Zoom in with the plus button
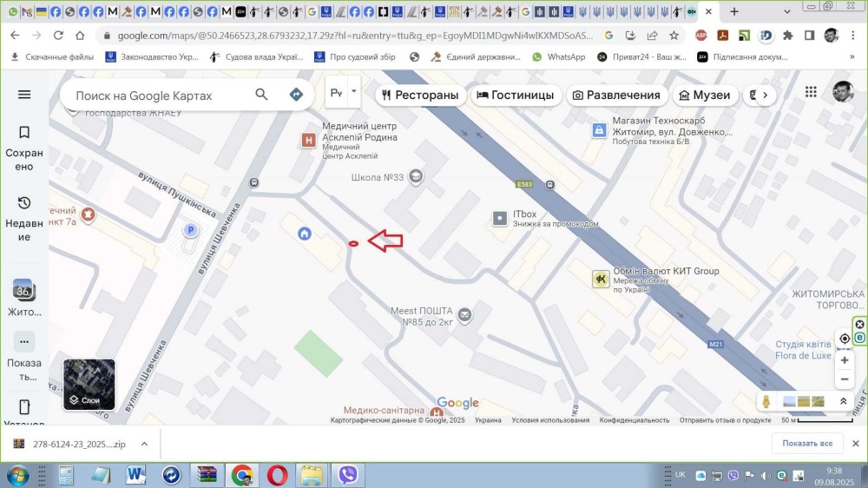The width and height of the screenshot is (868, 488). [845, 360]
